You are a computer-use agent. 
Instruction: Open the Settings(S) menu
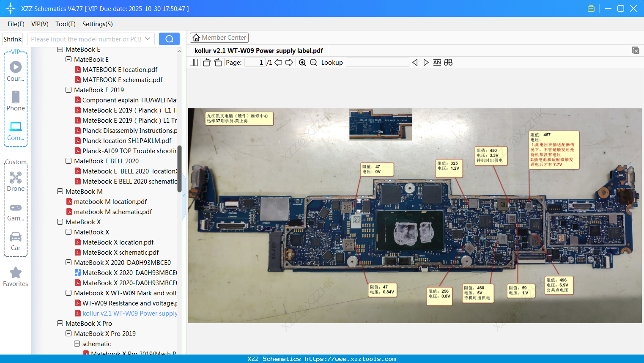coord(98,24)
